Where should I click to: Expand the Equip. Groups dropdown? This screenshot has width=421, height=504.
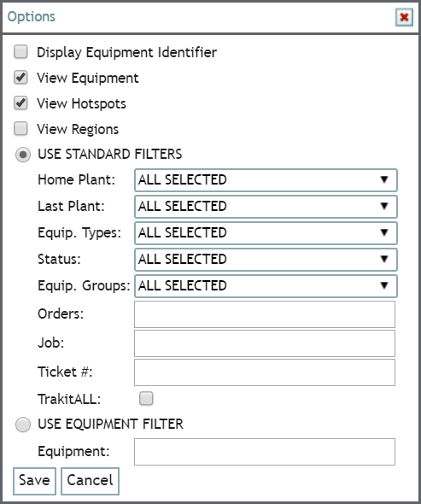pos(266,286)
